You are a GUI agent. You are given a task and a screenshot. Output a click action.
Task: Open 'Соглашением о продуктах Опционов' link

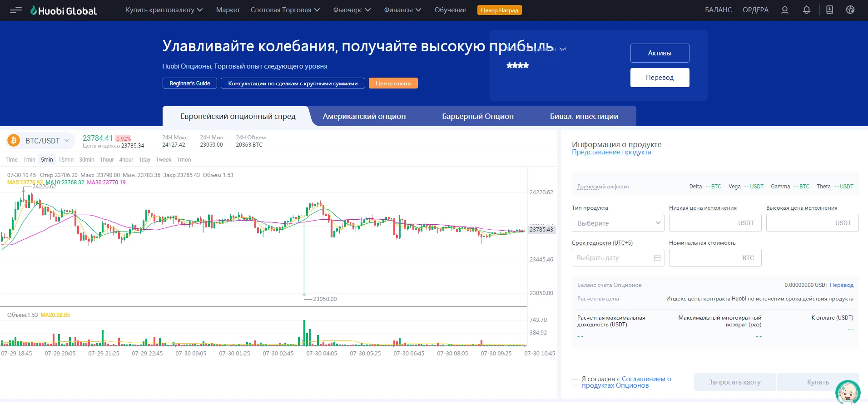626,382
